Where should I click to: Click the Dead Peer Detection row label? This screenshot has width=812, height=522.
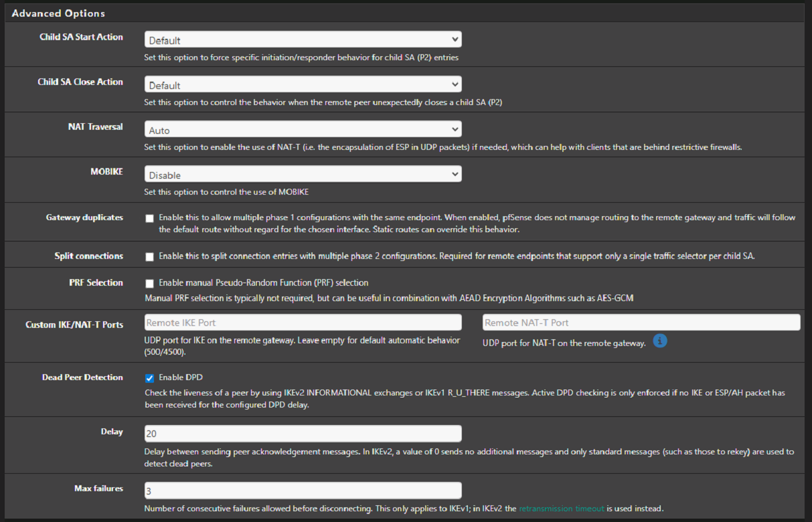click(x=82, y=377)
